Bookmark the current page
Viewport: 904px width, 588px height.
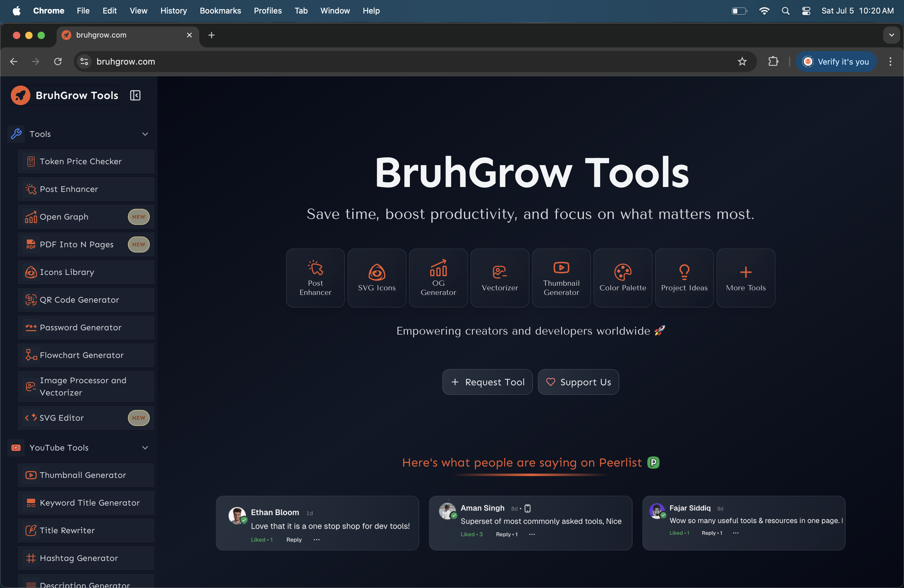coord(743,62)
